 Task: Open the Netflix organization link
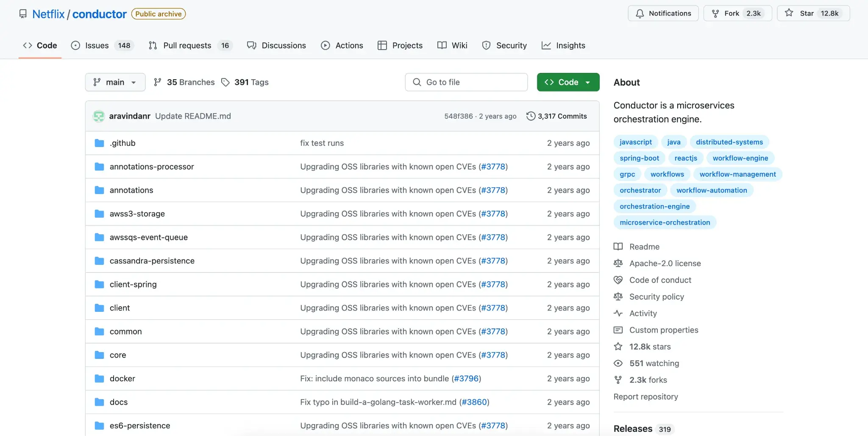[48, 14]
